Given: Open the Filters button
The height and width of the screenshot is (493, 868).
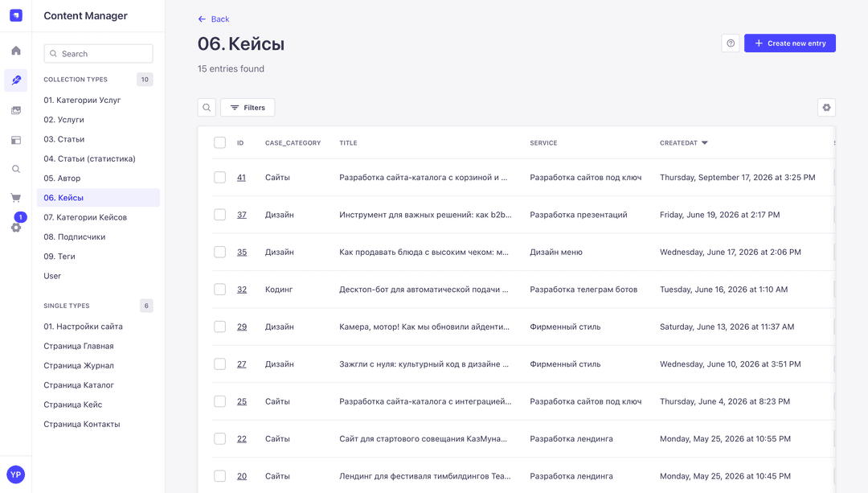Looking at the screenshot, I should tap(248, 108).
